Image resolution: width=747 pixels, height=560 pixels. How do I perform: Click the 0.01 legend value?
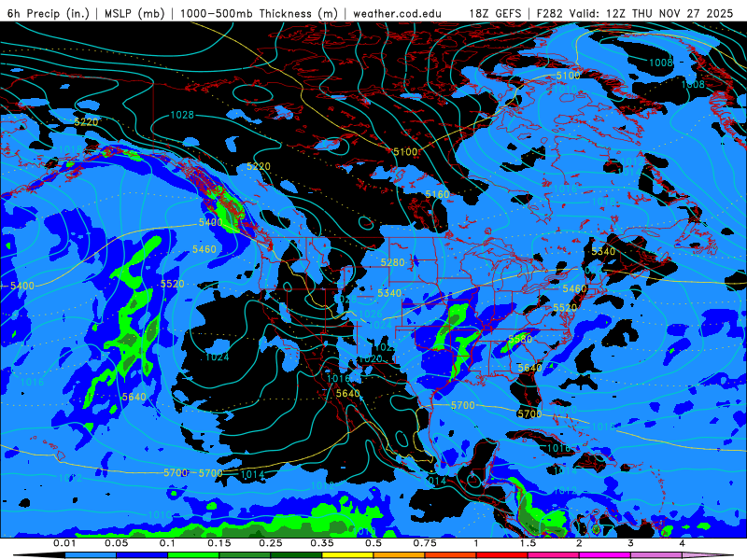tap(64, 543)
